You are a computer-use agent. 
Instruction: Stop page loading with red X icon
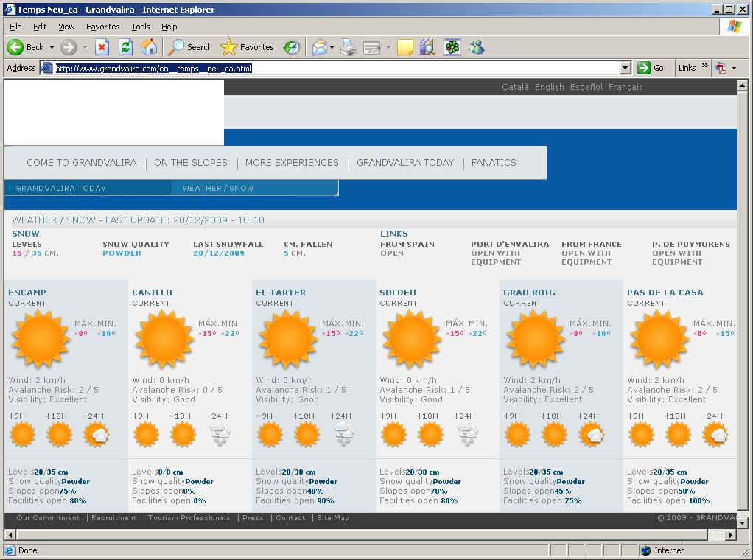pyautogui.click(x=102, y=47)
